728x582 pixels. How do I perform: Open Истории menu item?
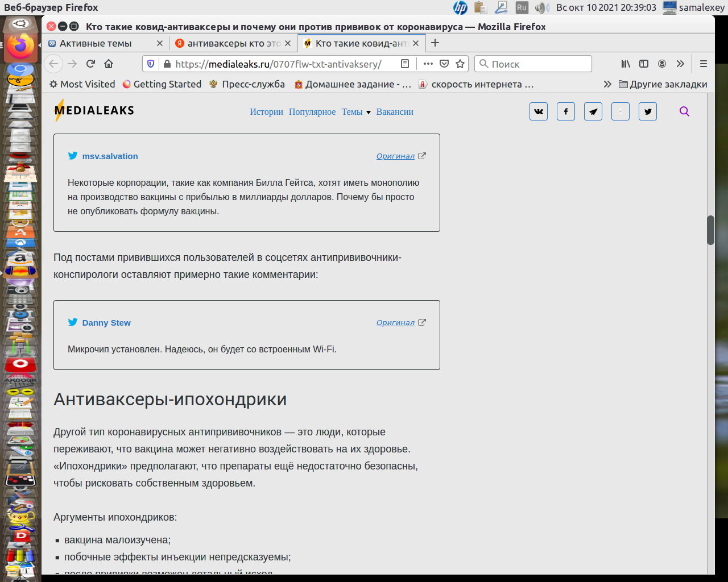tap(266, 112)
